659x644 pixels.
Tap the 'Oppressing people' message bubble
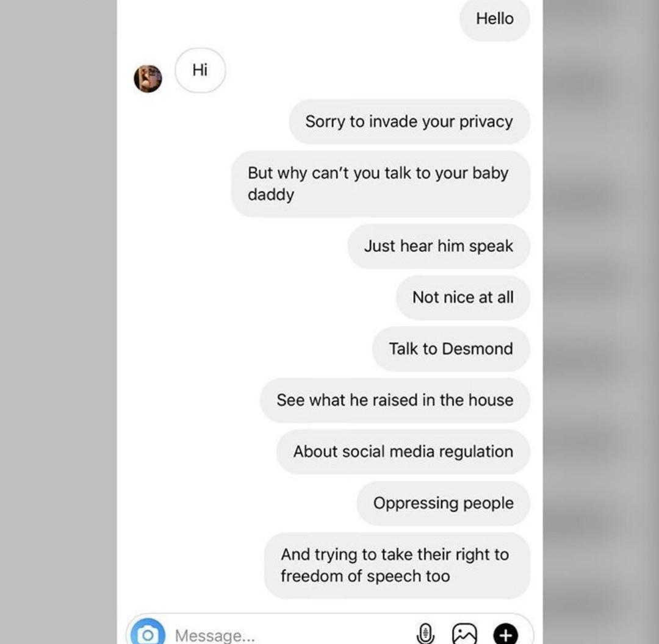point(444,503)
